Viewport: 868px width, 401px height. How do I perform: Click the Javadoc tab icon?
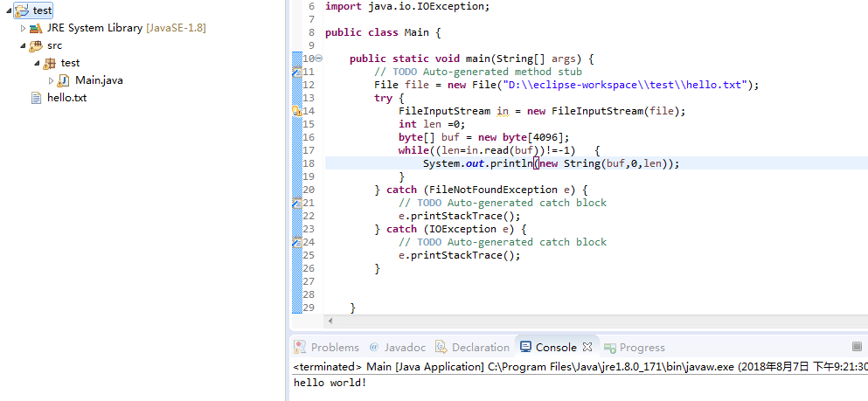[373, 348]
